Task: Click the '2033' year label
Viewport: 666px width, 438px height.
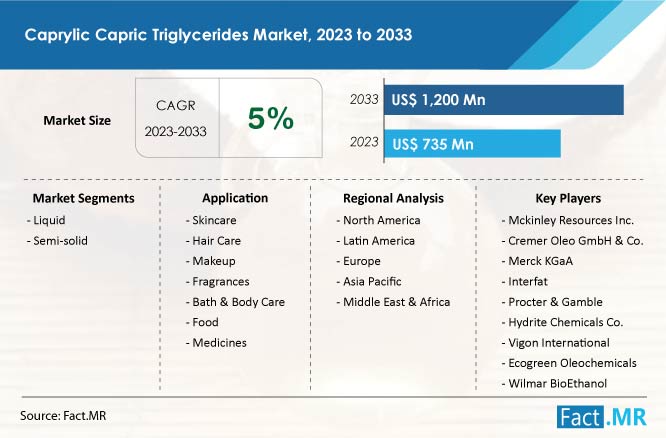Action: 364,99
